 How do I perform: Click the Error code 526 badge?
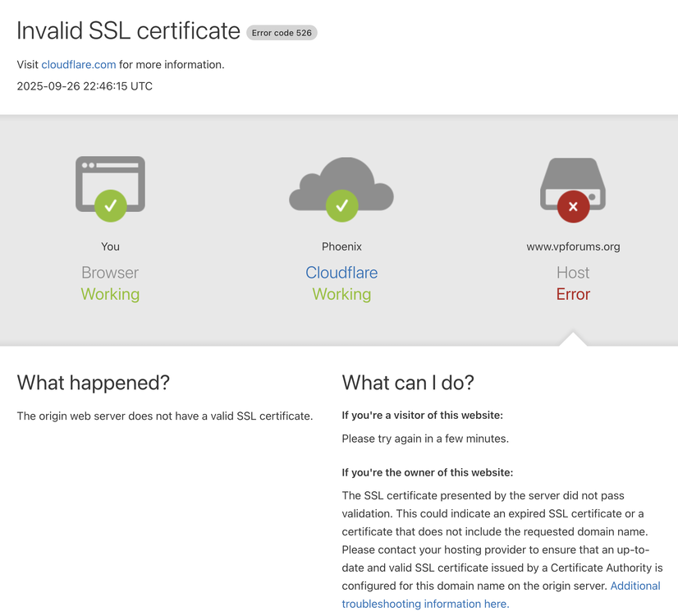click(282, 33)
